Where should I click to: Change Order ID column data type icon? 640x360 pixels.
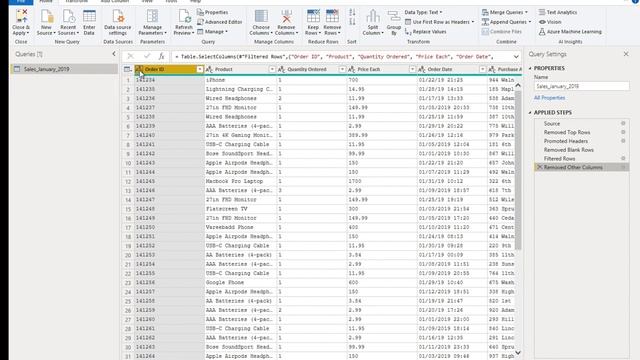pyautogui.click(x=139, y=69)
